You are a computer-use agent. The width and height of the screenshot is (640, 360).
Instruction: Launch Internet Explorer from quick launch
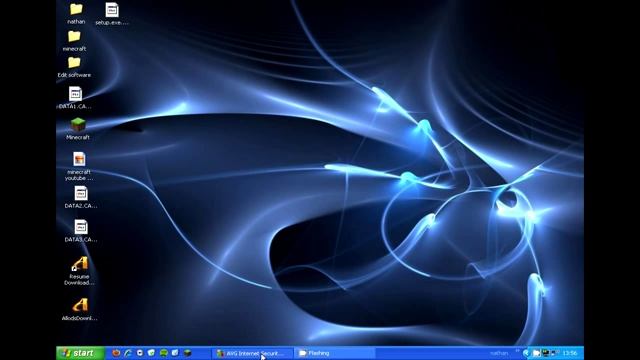[x=128, y=353]
